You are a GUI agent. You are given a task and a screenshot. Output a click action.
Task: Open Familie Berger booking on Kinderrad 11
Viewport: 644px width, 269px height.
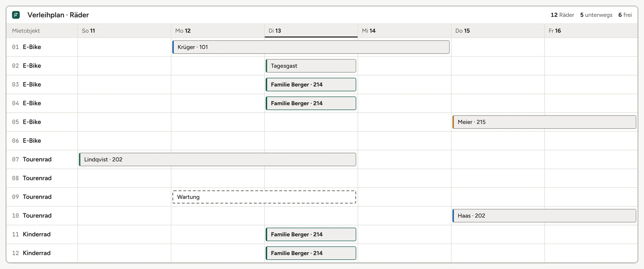point(311,234)
